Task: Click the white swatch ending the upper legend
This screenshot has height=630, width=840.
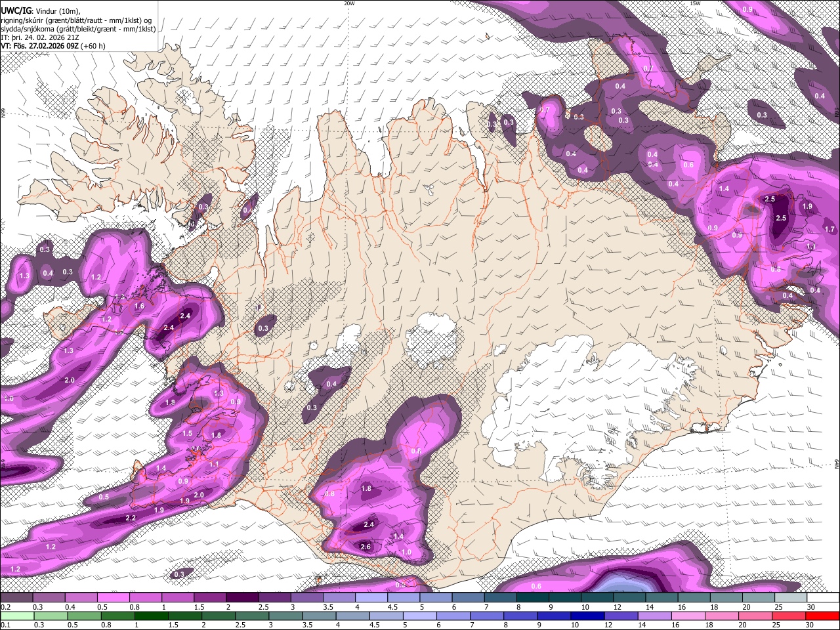Action: point(824,597)
